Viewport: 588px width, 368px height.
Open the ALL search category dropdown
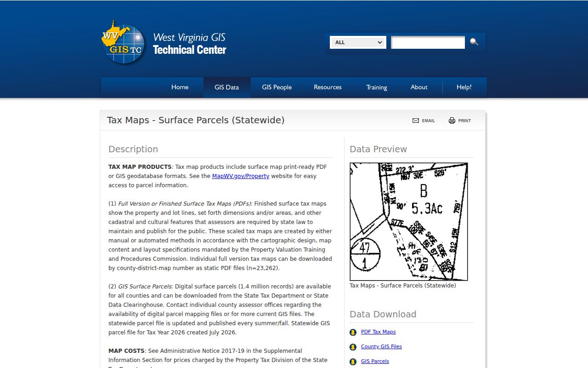pos(358,42)
